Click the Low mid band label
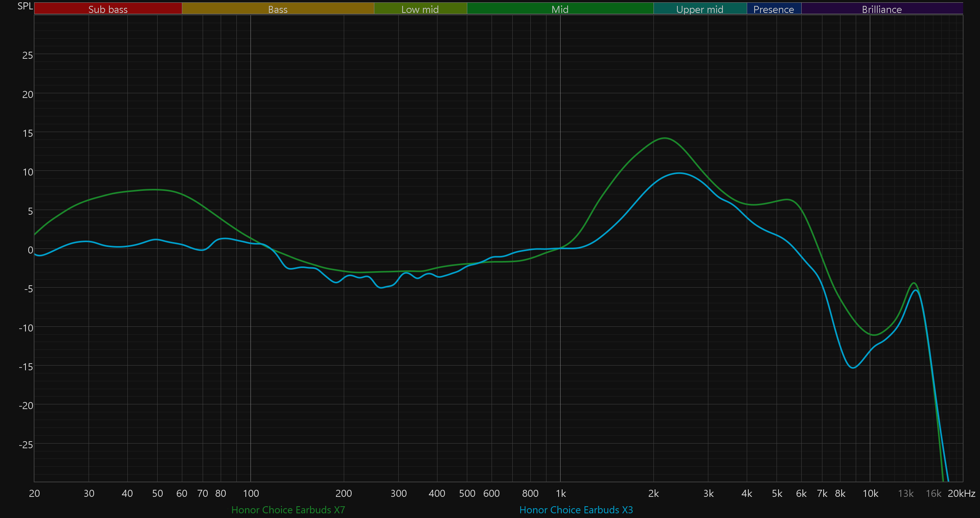Viewport: 980px width, 518px height. coord(420,9)
